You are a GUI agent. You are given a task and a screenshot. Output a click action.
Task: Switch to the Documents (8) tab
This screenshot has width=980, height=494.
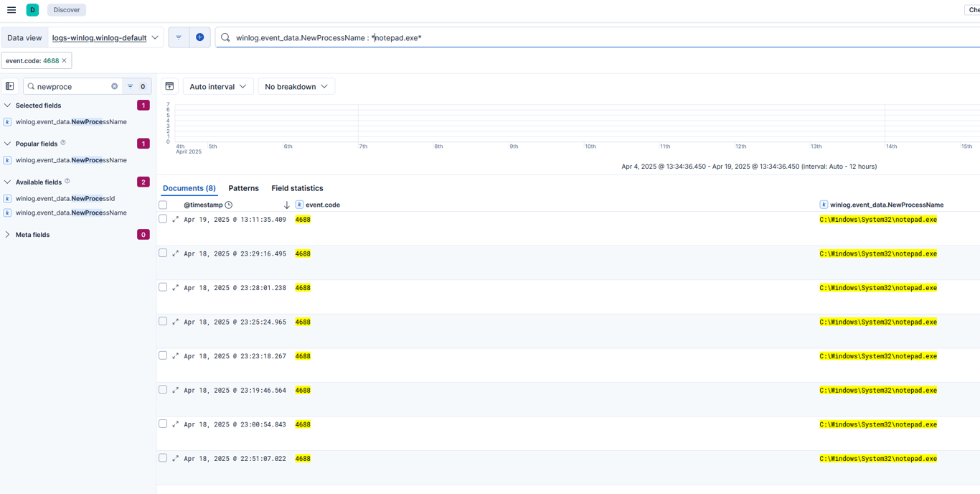point(189,188)
